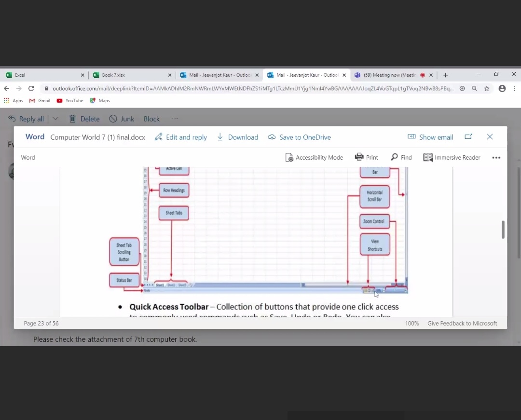The image size is (521, 420).
Task: Download the Computer World 7 document
Action: point(237,137)
